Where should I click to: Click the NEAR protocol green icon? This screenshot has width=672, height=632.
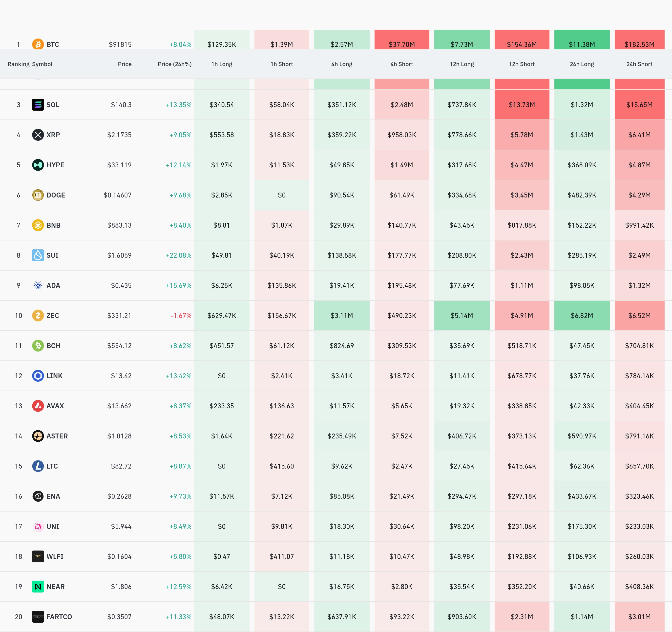38,586
